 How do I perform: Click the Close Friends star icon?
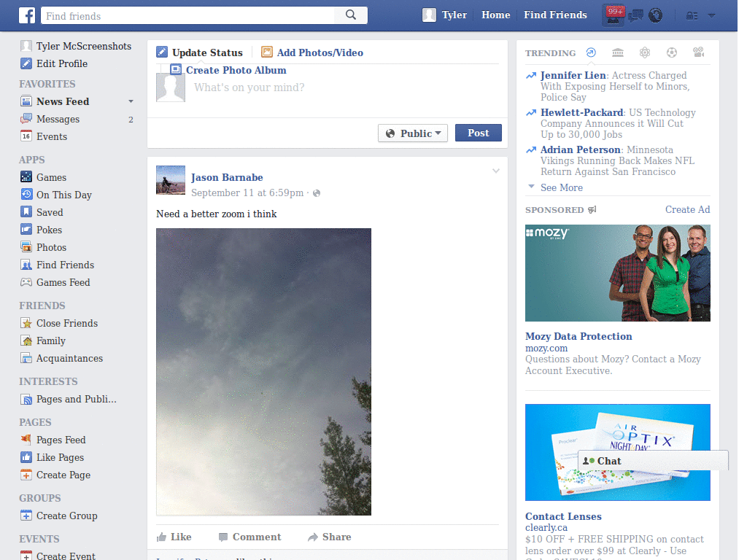point(26,323)
